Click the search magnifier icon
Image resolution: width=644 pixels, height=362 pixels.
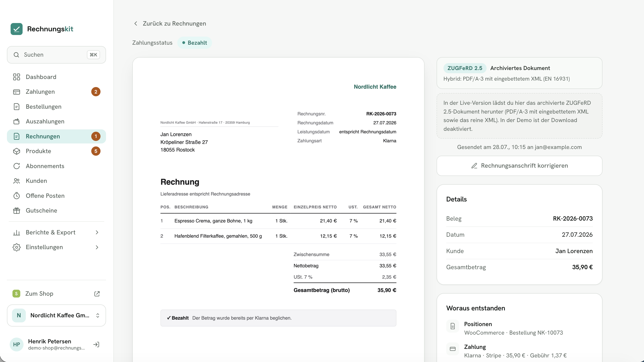[16, 55]
